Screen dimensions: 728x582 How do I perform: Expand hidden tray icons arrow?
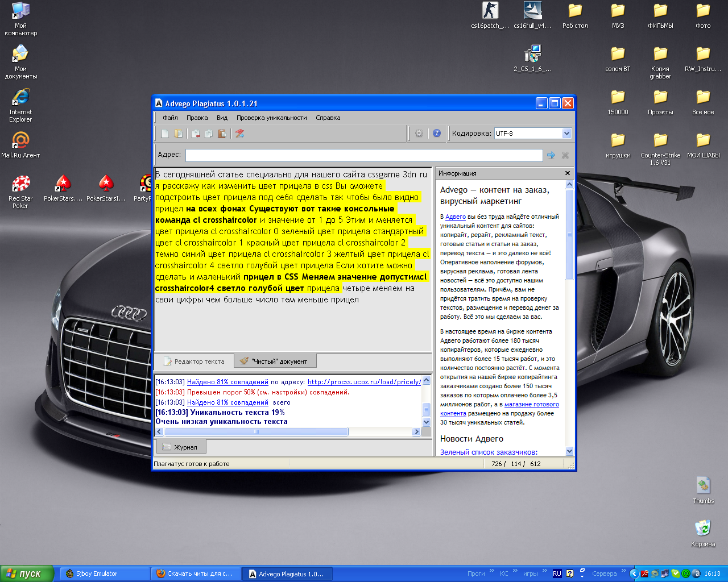(634, 573)
